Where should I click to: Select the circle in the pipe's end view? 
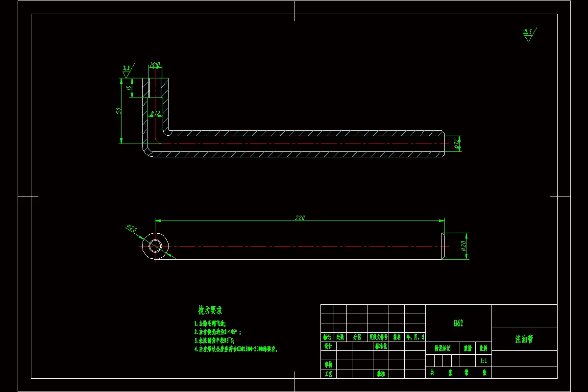click(155, 246)
